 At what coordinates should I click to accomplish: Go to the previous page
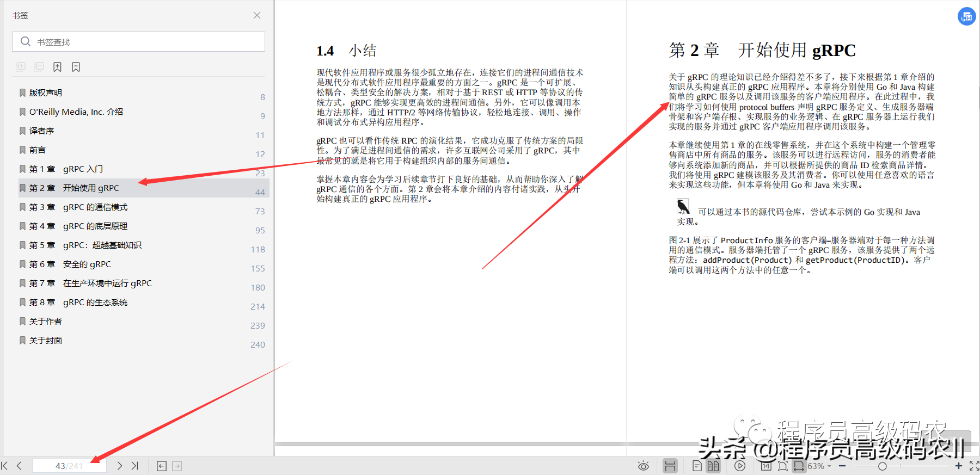(19, 466)
